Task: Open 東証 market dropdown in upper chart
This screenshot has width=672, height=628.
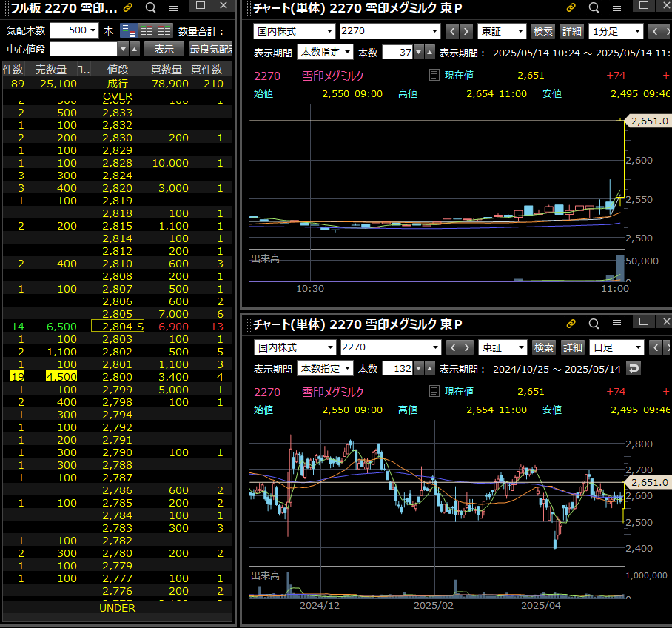Action: pos(502,31)
